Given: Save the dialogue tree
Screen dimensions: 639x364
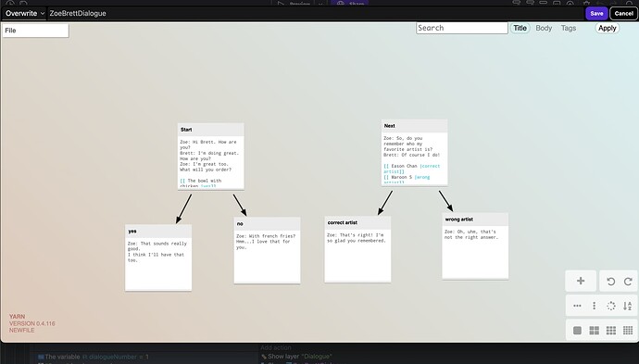Looking at the screenshot, I should (596, 14).
